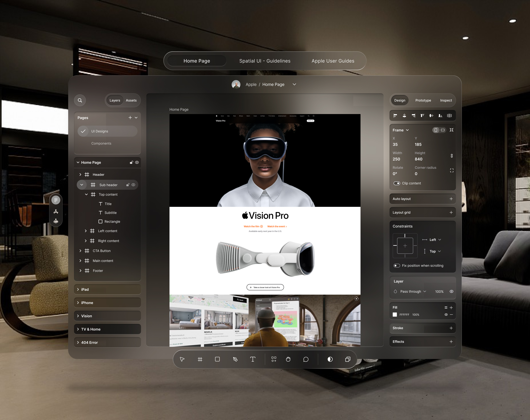Click the white FFFFFF fill swatch
Image resolution: width=530 pixels, height=420 pixels.
[x=395, y=315]
